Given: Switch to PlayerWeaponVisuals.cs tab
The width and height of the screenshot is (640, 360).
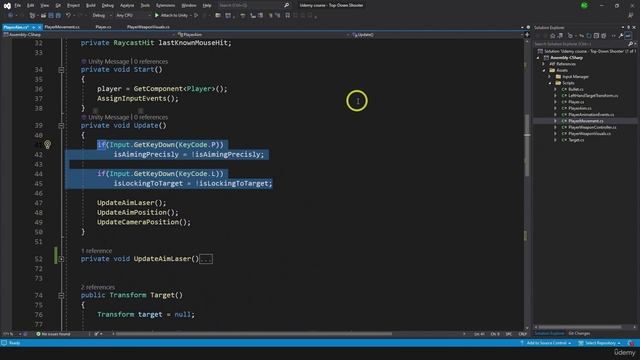Looking at the screenshot, I should click(148, 27).
